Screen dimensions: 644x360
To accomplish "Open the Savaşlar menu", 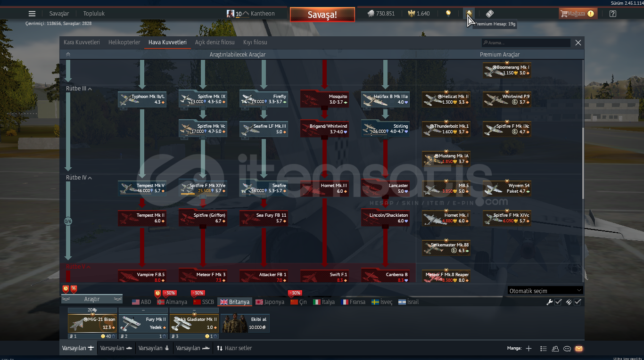I will pyautogui.click(x=59, y=14).
